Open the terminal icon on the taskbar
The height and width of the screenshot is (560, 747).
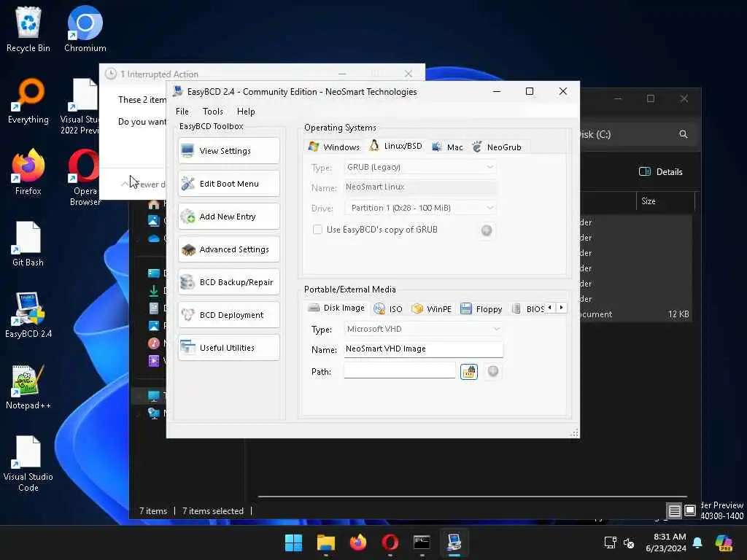[422, 542]
